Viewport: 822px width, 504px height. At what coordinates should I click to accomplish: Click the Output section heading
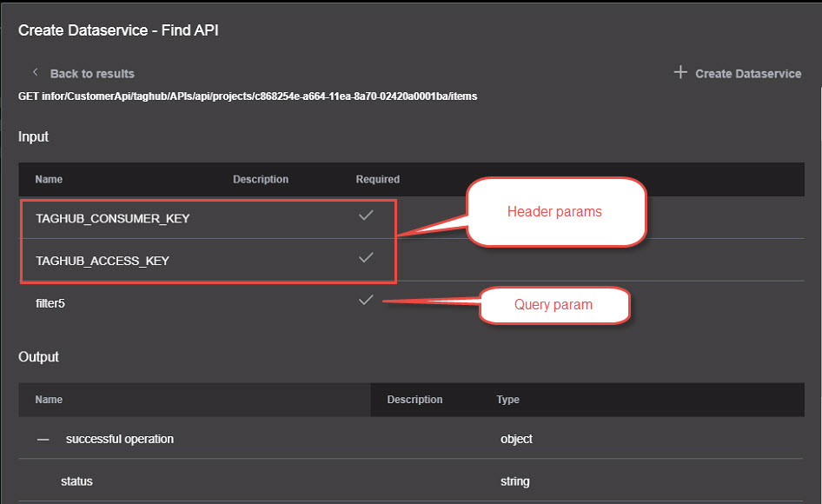(x=38, y=357)
